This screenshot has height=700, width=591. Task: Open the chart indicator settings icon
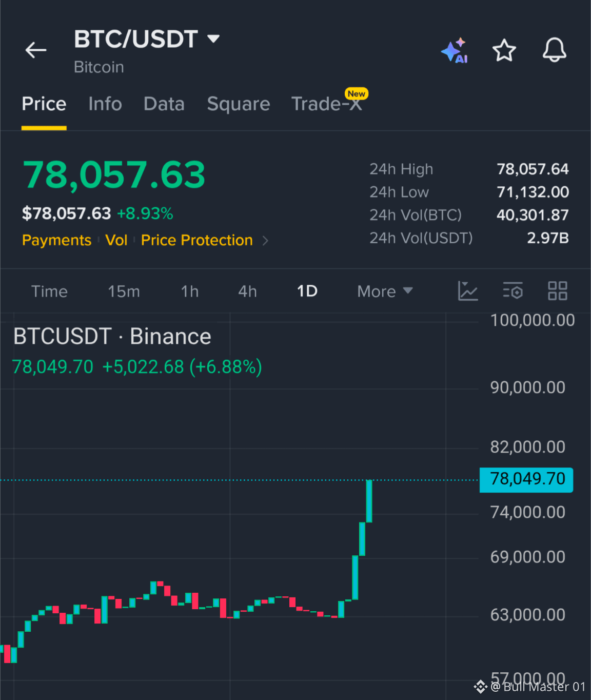pos(513,291)
